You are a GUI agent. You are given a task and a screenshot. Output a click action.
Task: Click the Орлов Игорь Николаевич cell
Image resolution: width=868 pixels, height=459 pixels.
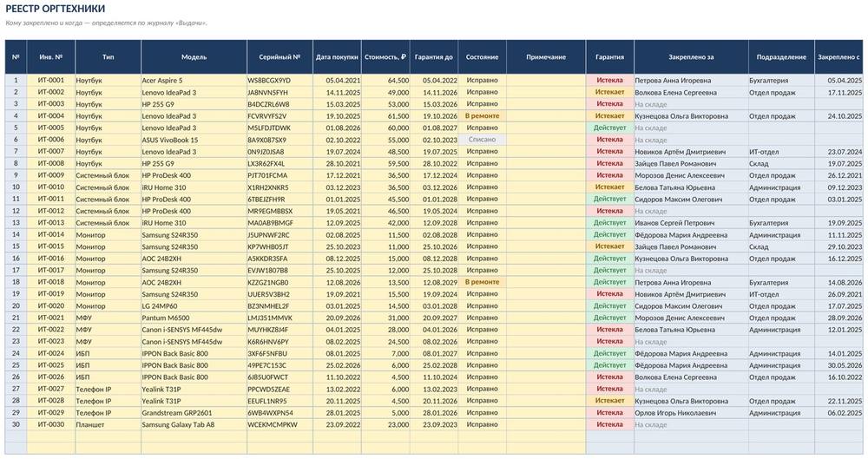click(x=691, y=413)
